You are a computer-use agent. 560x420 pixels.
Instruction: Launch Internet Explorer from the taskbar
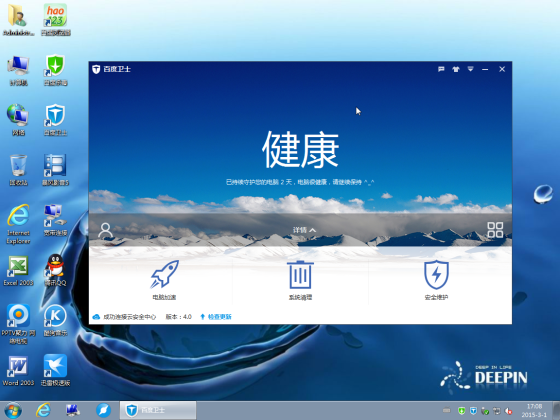coord(43,410)
